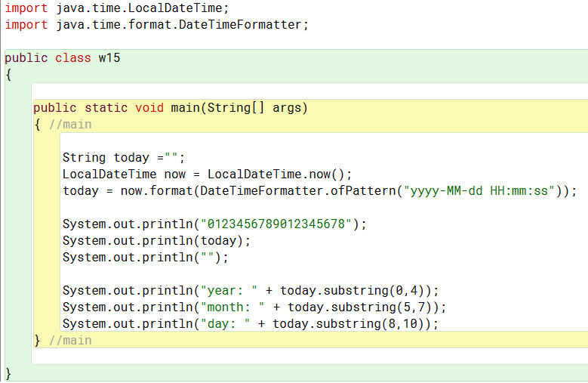Click the String today declaration line
588x383 pixels.
124,158
